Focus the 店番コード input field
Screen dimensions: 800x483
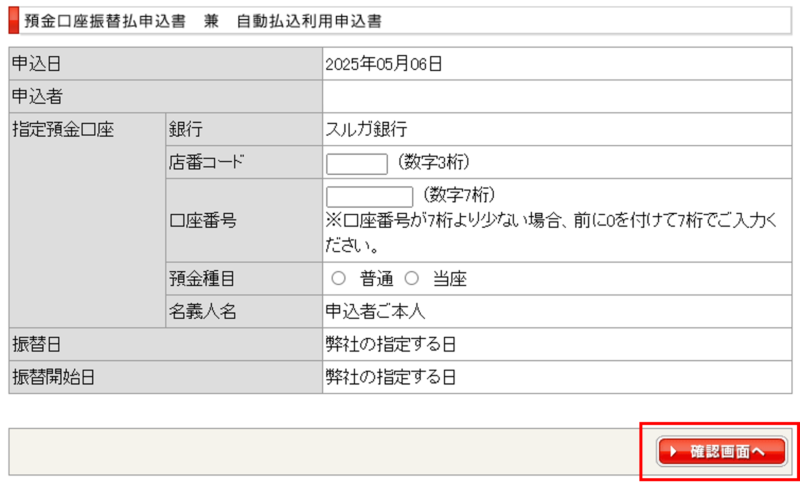(356, 163)
